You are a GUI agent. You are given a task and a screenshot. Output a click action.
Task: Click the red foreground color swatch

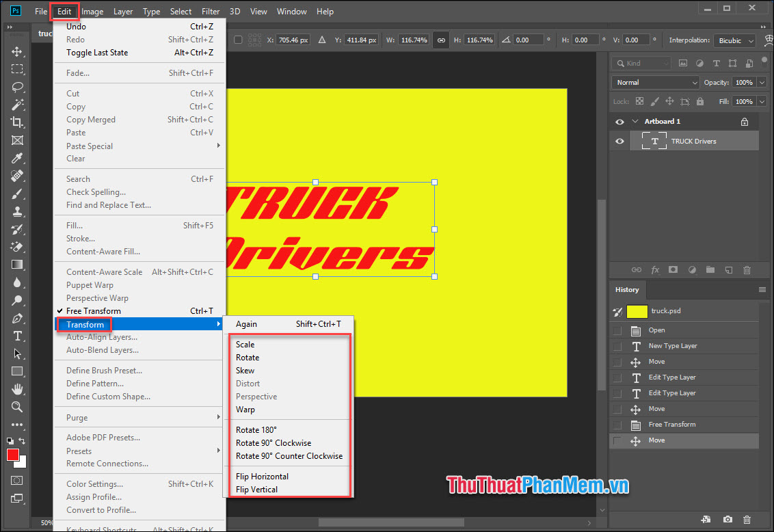12,453
